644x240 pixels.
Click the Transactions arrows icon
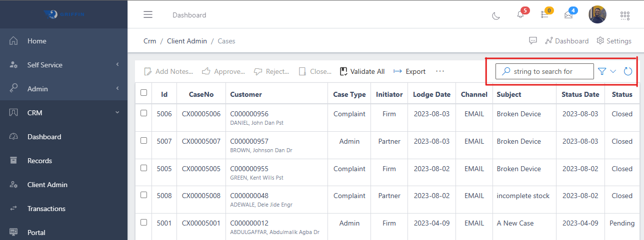click(14, 209)
